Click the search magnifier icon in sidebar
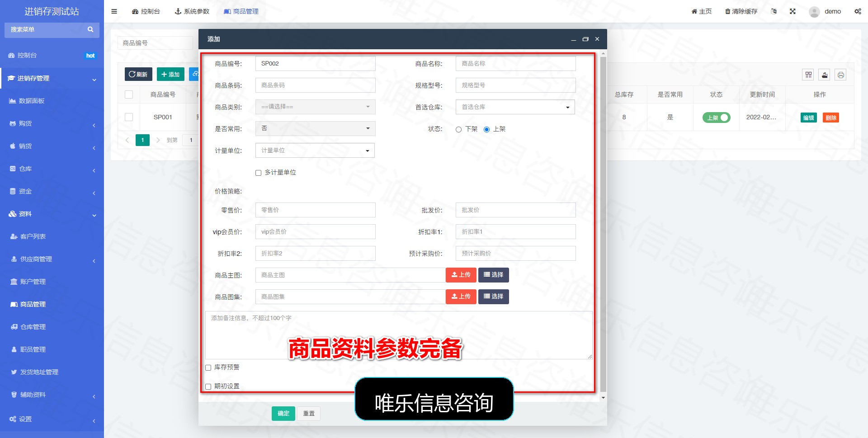This screenshot has height=438, width=868. point(90,29)
